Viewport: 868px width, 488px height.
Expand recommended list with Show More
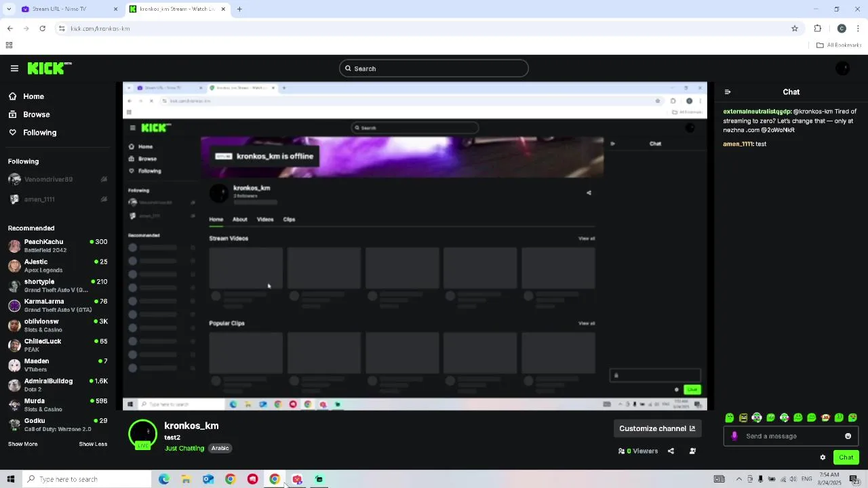22,444
